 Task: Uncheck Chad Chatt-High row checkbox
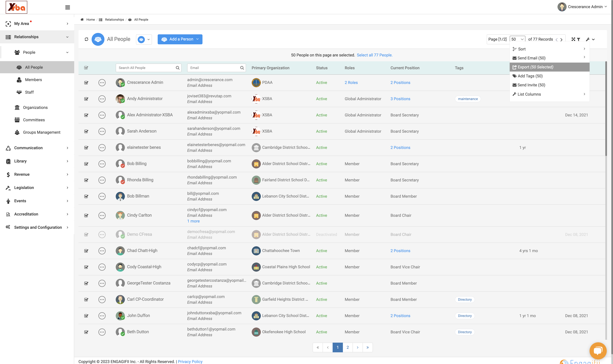[x=86, y=251]
